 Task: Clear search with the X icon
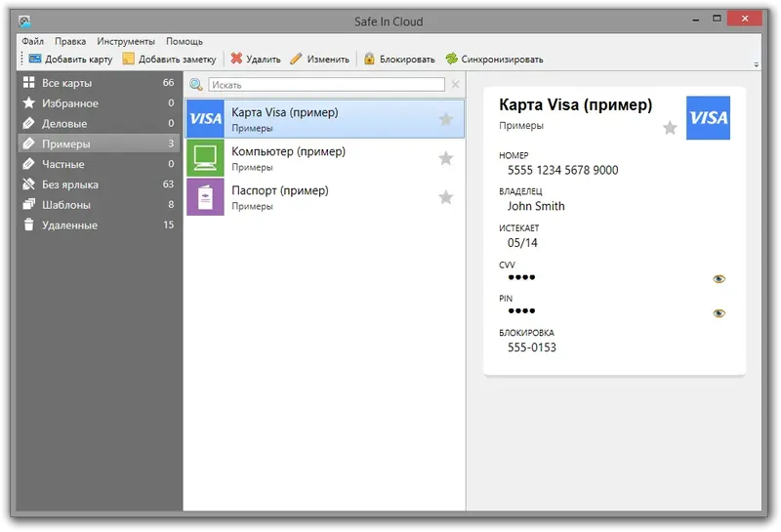pyautogui.click(x=455, y=85)
